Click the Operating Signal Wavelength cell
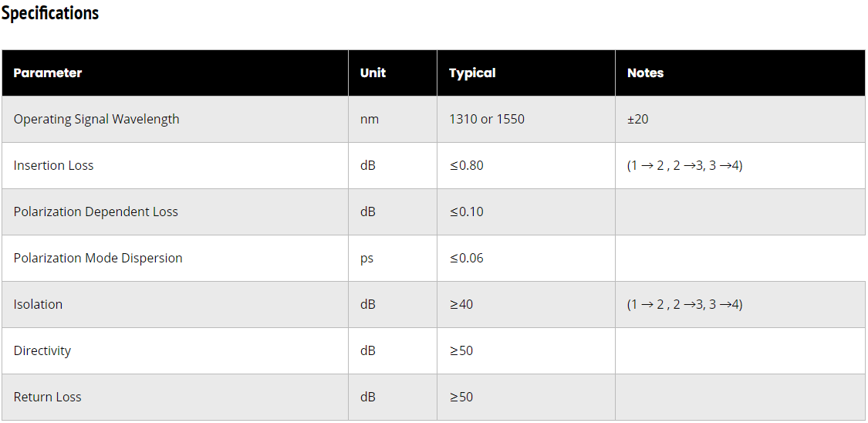 point(96,120)
